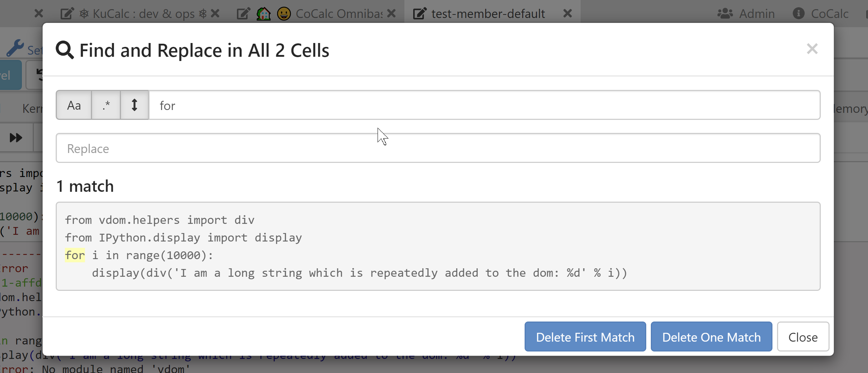Image resolution: width=868 pixels, height=373 pixels.
Task: Close the KuCalc : dev & ops tab
Action: (215, 13)
